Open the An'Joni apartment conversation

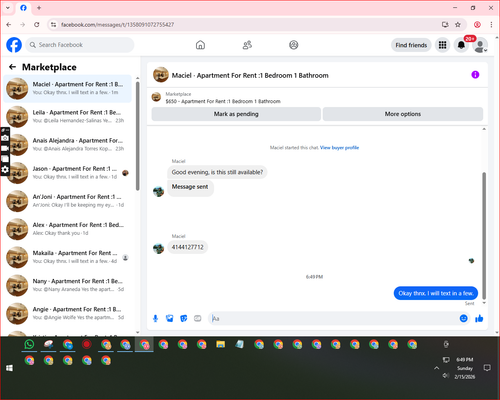click(67, 201)
